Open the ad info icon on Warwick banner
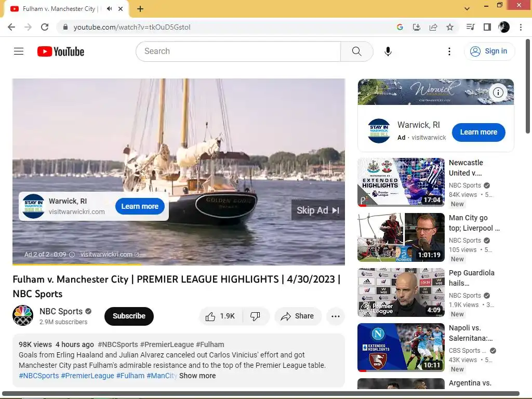The height and width of the screenshot is (399, 532). (x=498, y=92)
